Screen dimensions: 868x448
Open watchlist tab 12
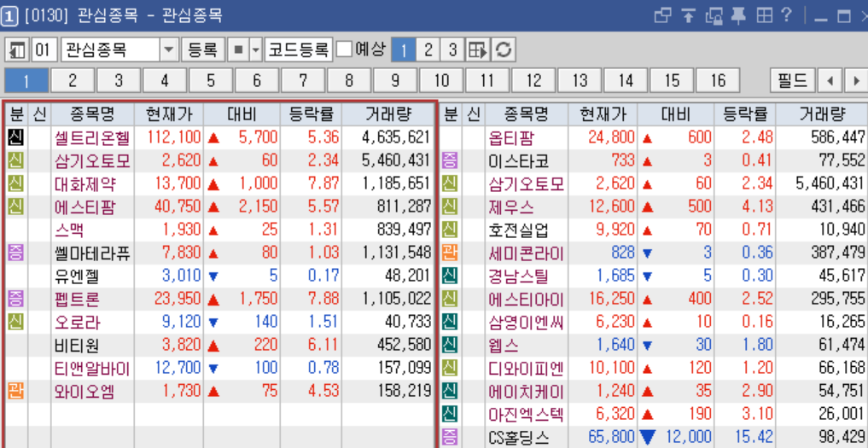tap(533, 81)
